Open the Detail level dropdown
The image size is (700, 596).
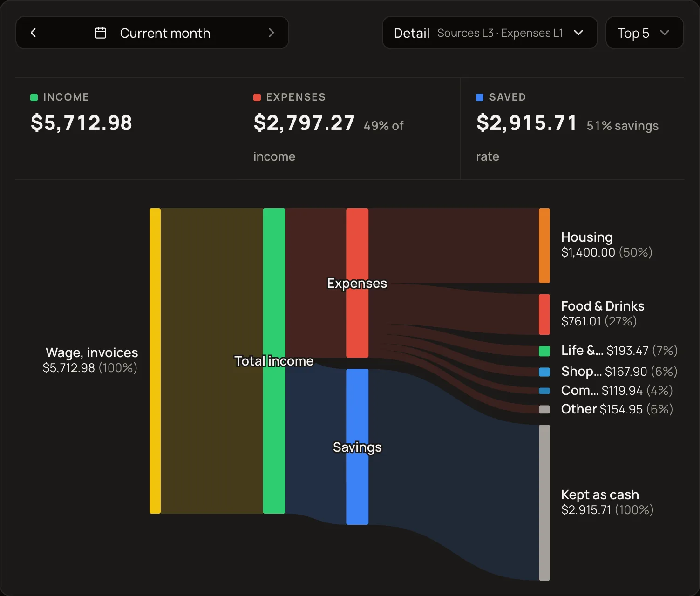[x=489, y=33]
